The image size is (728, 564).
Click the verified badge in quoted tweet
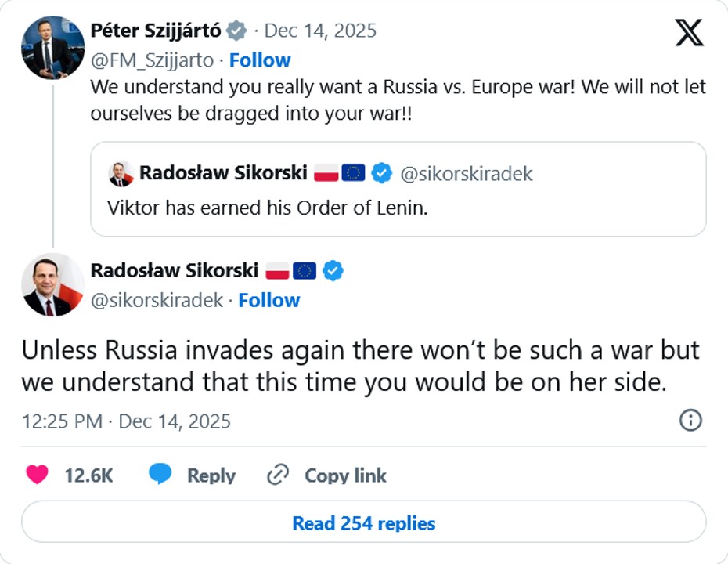point(381,173)
